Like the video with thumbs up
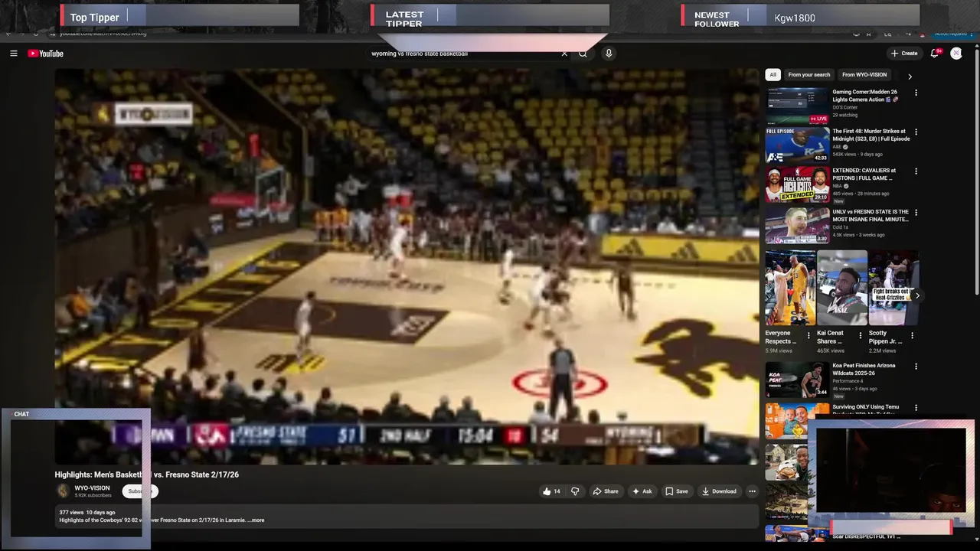The height and width of the screenshot is (551, 980). point(551,491)
